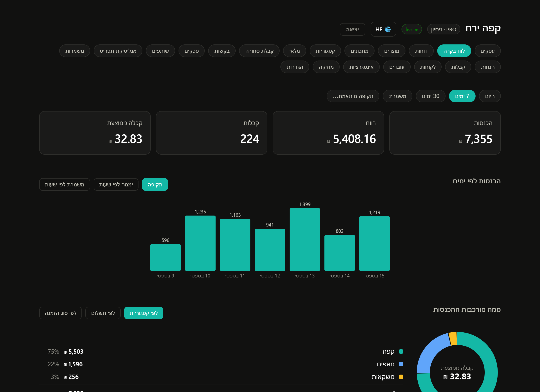This screenshot has height=392, width=540.
Task: Click the bar valued 802
Action: [x=339, y=253]
